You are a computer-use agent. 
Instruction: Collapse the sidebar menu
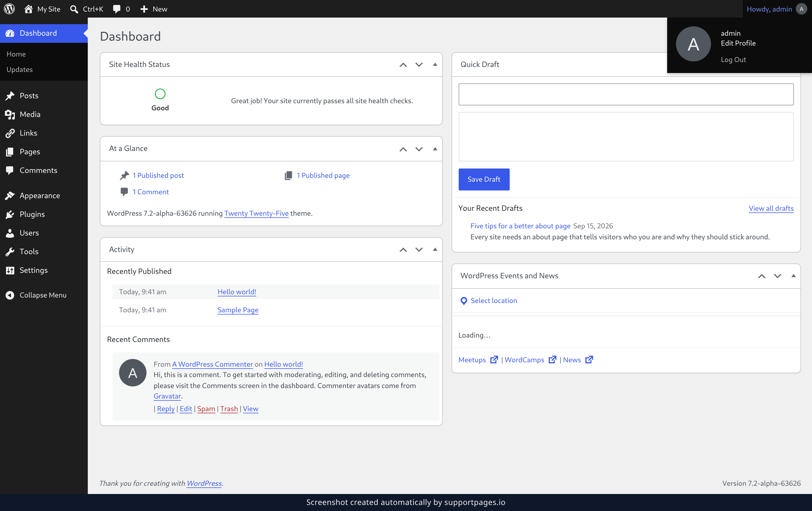click(x=44, y=295)
